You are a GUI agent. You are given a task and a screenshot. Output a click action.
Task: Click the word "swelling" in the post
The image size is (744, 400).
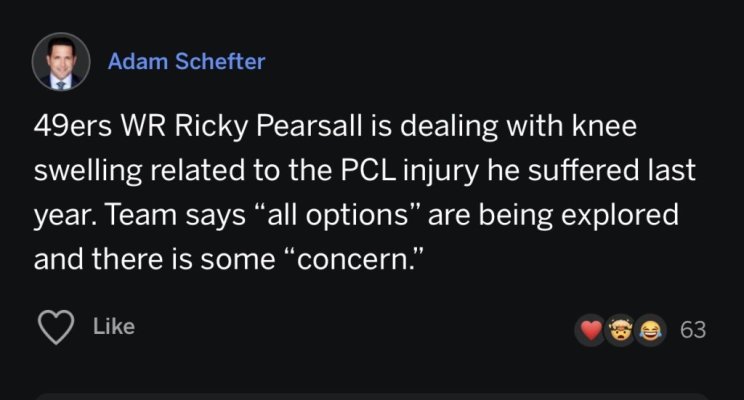click(x=88, y=171)
